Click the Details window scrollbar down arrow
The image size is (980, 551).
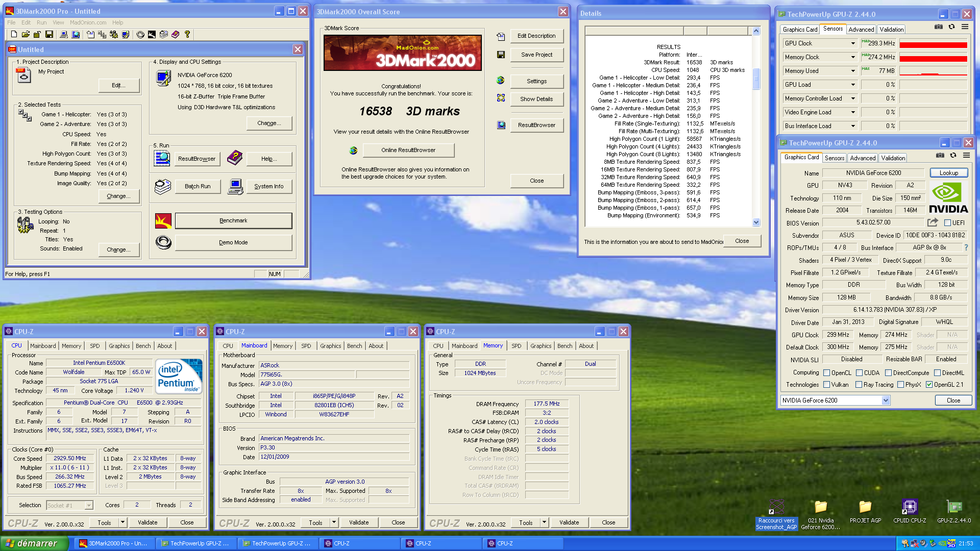click(756, 222)
